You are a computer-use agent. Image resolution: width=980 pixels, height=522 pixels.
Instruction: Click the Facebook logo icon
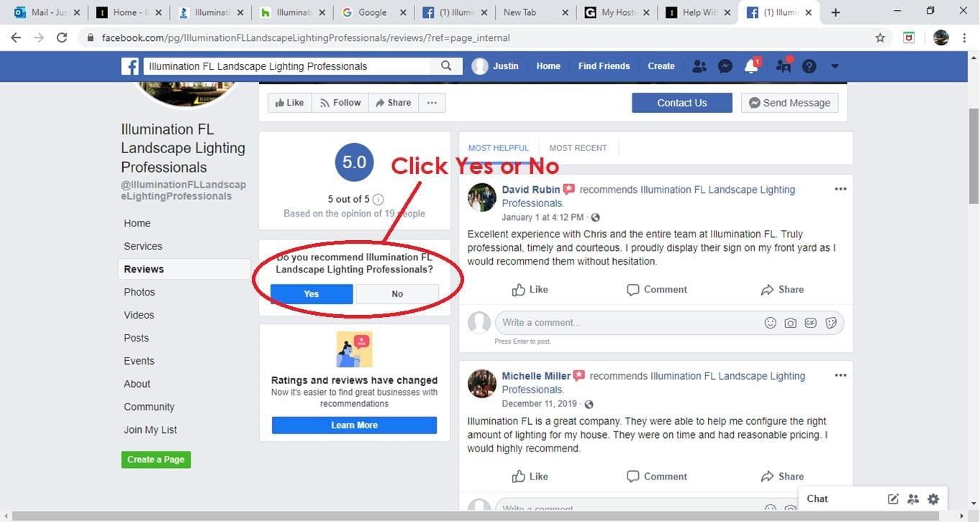(x=130, y=66)
